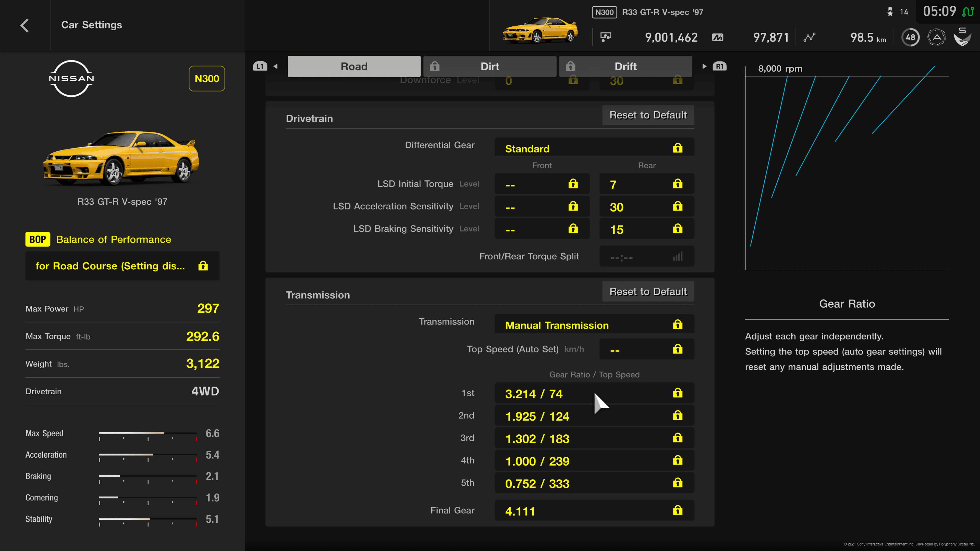Click the credits icon next to 9,001,462

point(606,37)
